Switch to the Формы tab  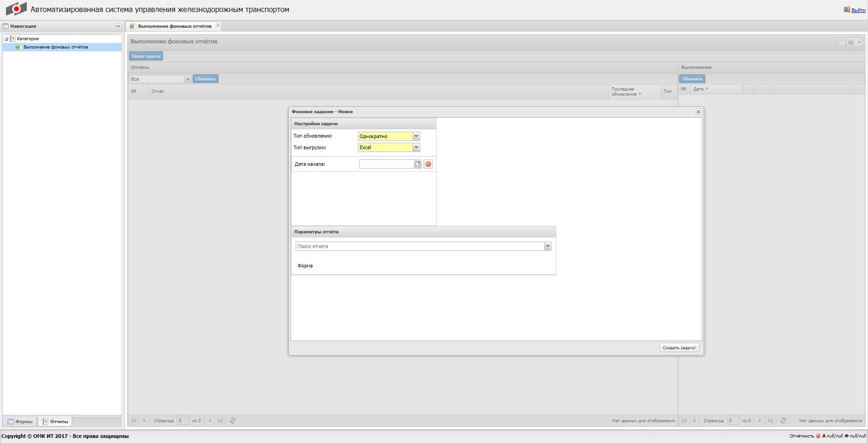[20, 422]
